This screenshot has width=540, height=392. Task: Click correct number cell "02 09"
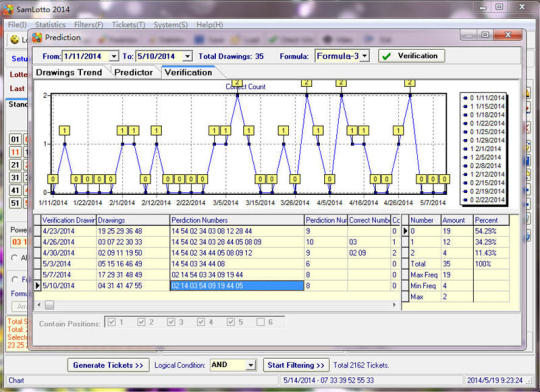369,253
